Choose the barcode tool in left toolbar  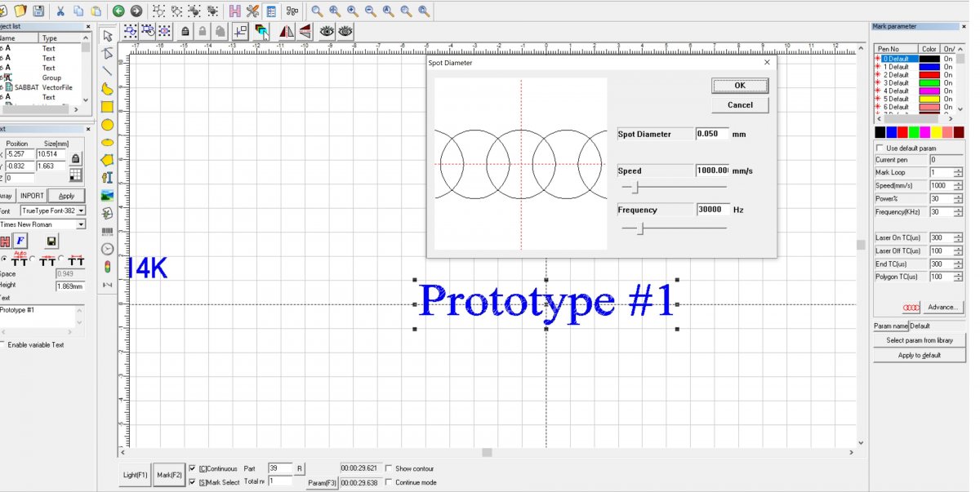(107, 232)
